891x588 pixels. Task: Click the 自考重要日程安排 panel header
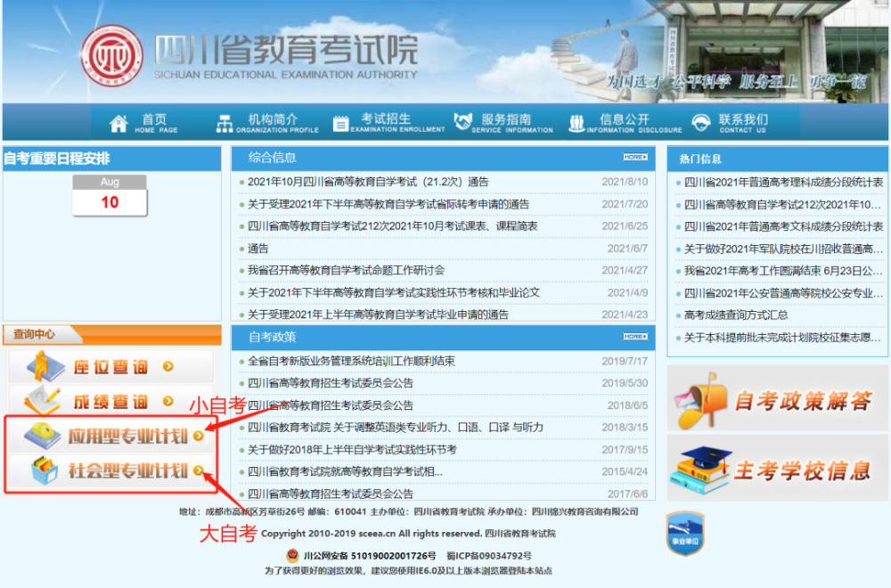(x=112, y=159)
